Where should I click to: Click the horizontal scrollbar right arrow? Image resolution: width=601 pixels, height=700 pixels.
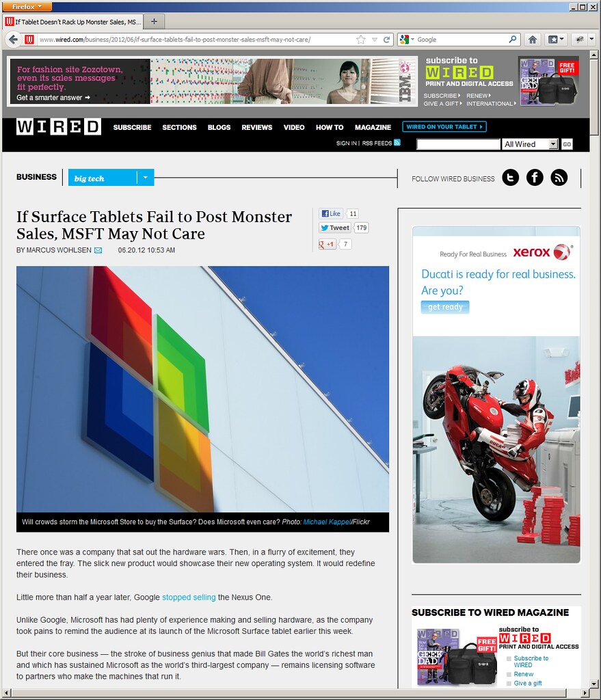[x=585, y=693]
